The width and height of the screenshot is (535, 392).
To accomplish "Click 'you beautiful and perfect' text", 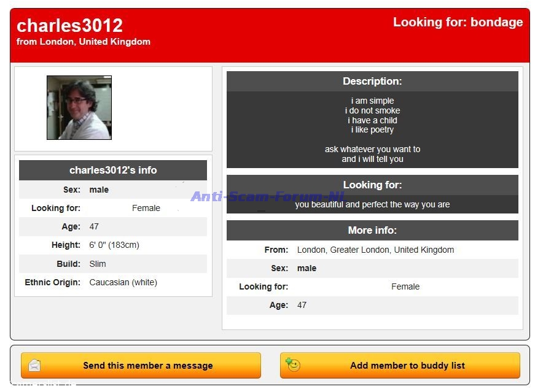I will (x=372, y=205).
